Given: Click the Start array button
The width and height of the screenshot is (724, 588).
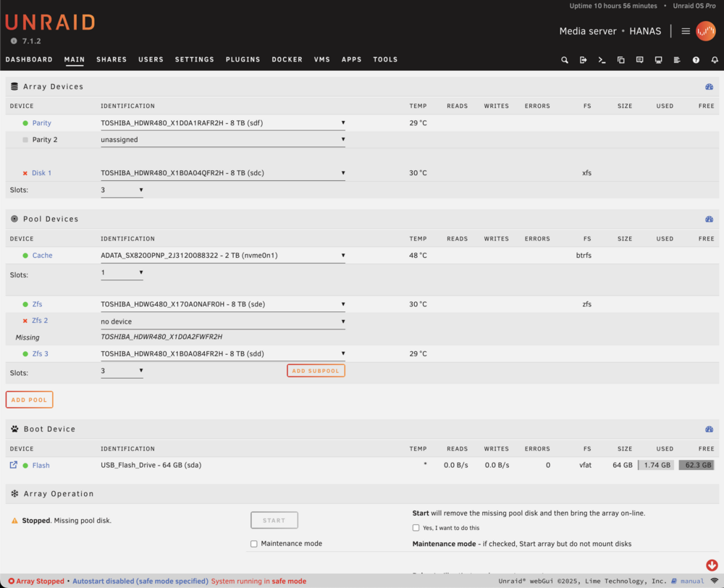Looking at the screenshot, I should coord(274,520).
